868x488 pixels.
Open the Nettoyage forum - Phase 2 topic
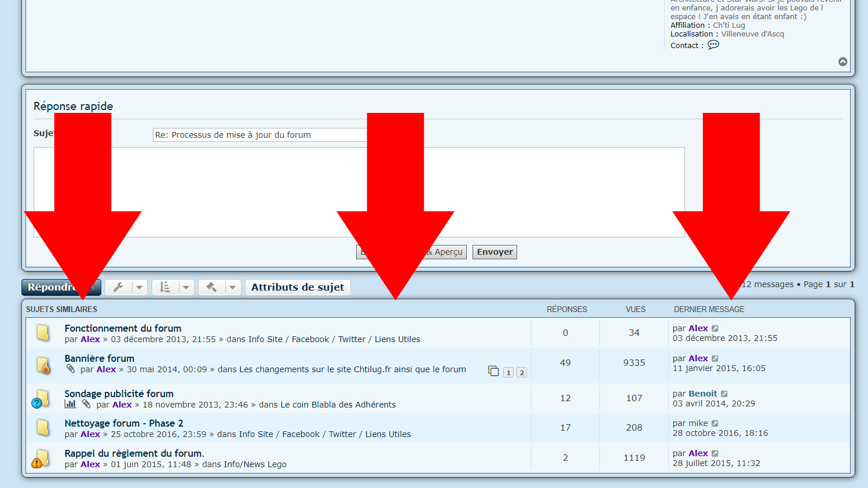click(x=124, y=423)
